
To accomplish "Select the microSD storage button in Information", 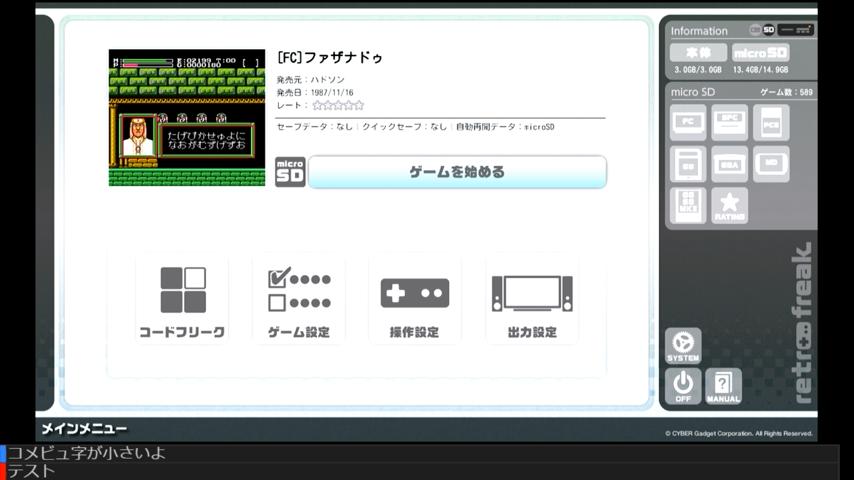I will click(760, 53).
